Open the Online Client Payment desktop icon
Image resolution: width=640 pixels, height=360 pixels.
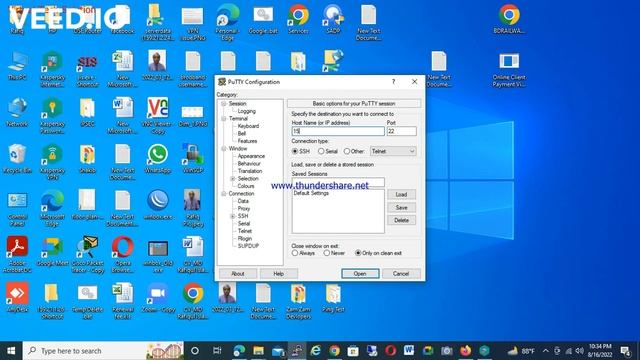tap(509, 69)
